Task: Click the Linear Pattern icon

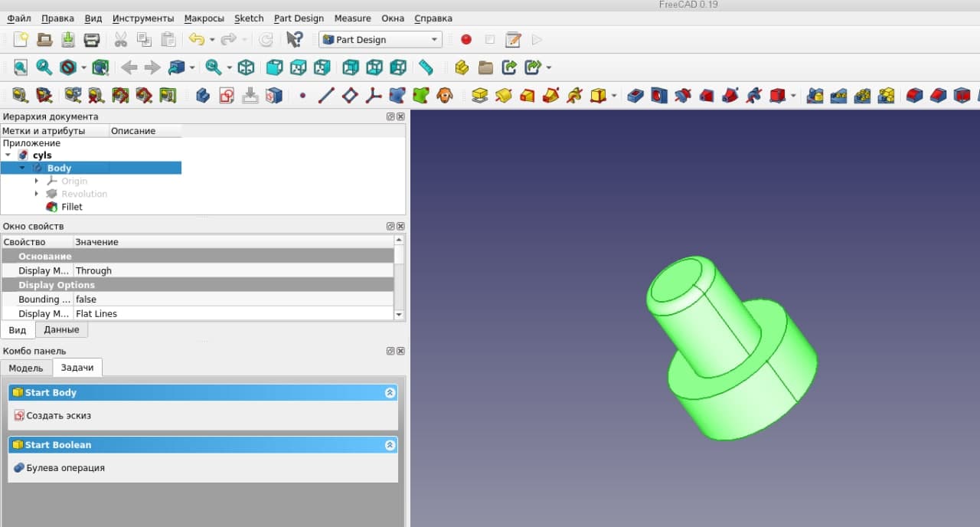Action: click(x=839, y=95)
